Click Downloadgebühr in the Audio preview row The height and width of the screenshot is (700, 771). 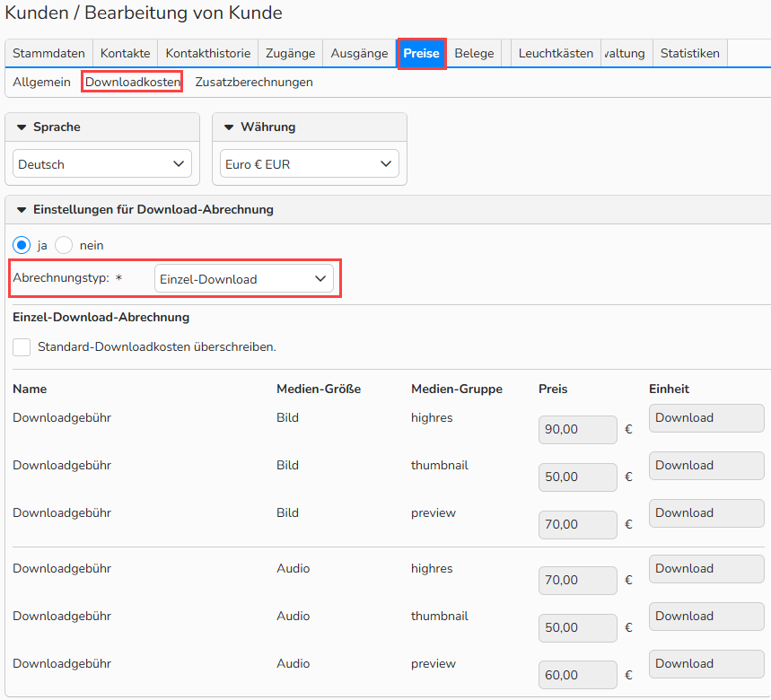tap(62, 663)
